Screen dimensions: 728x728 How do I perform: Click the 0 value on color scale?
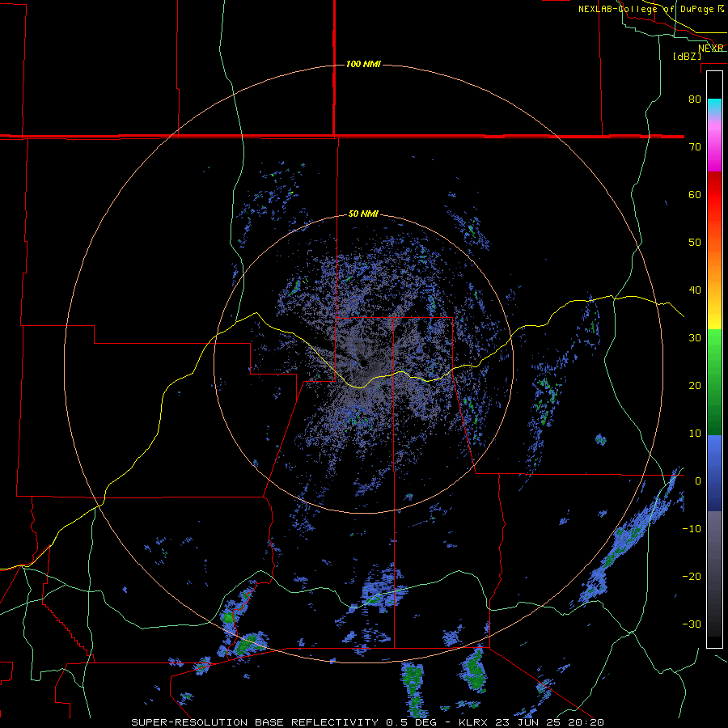[x=698, y=481]
